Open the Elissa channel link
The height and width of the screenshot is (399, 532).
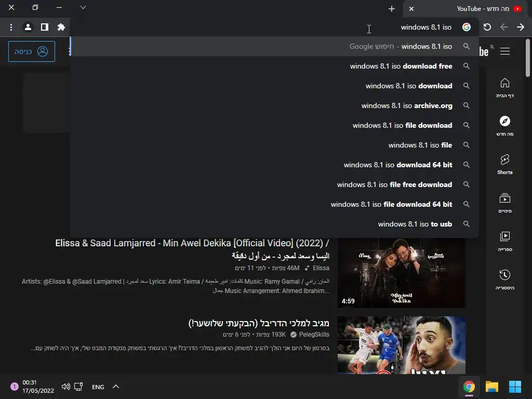[321, 268]
